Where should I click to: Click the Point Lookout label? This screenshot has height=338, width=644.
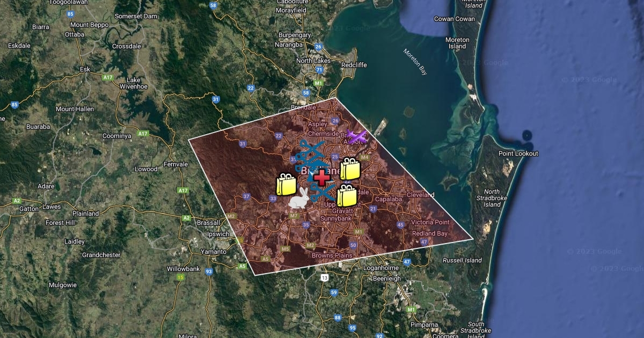point(518,154)
